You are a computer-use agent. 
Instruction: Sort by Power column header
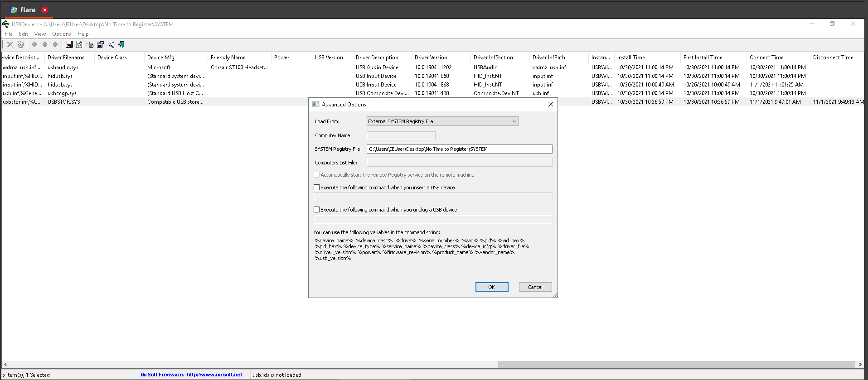(292, 58)
